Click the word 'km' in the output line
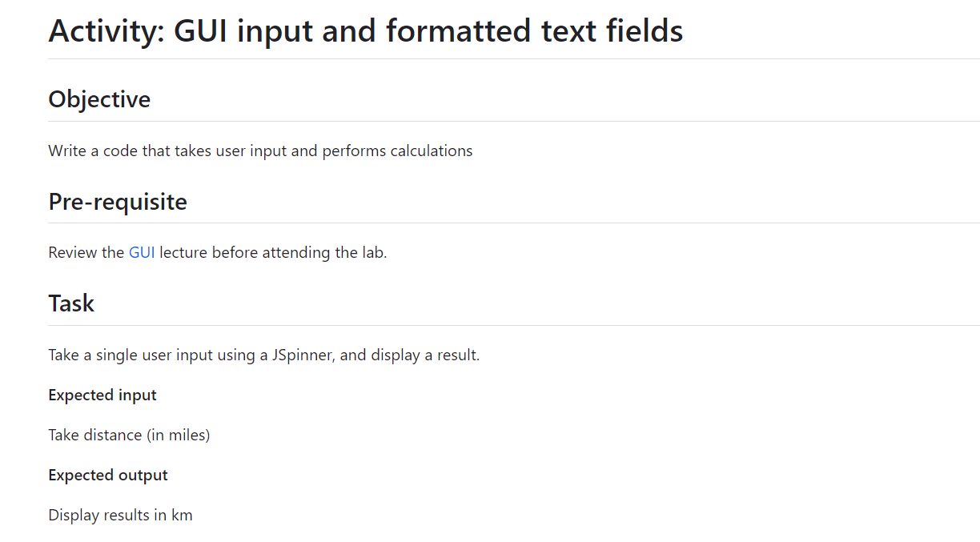 point(182,516)
